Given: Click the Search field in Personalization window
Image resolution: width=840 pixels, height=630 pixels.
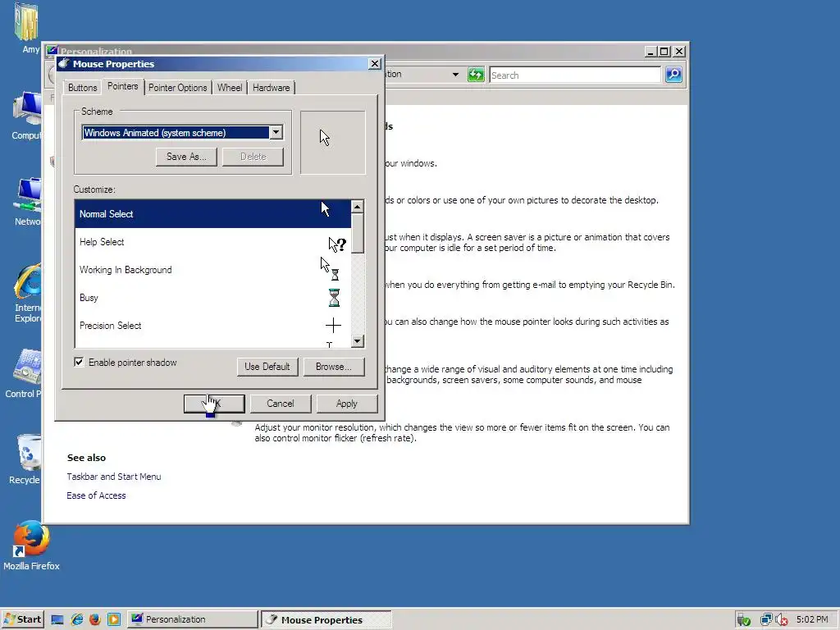Looking at the screenshot, I should coord(575,75).
